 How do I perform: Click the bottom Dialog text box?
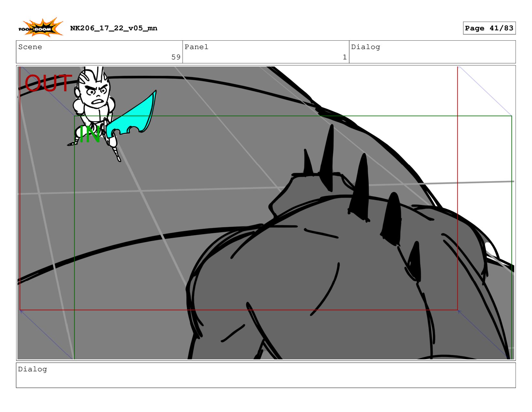[x=266, y=375]
